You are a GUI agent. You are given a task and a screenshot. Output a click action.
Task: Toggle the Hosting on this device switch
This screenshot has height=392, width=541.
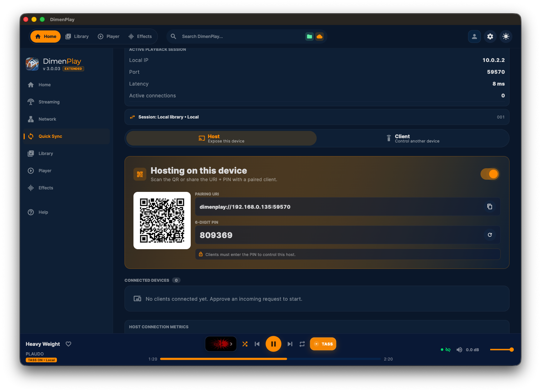(490, 174)
